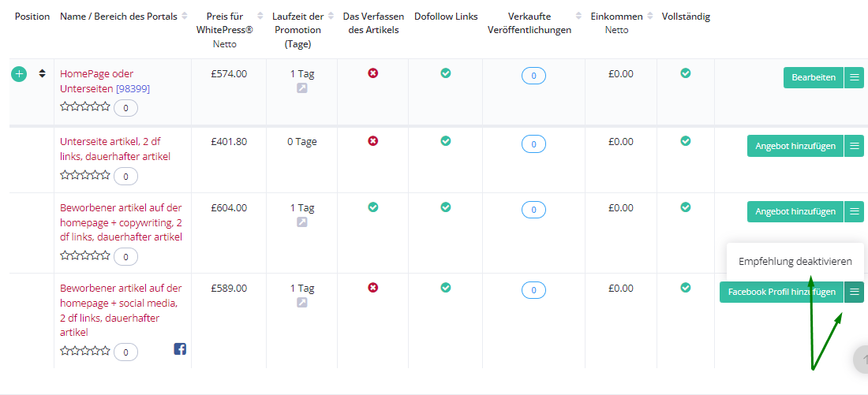868x395 pixels.
Task: Click sold publications count badge in HomePage row
Action: point(533,76)
